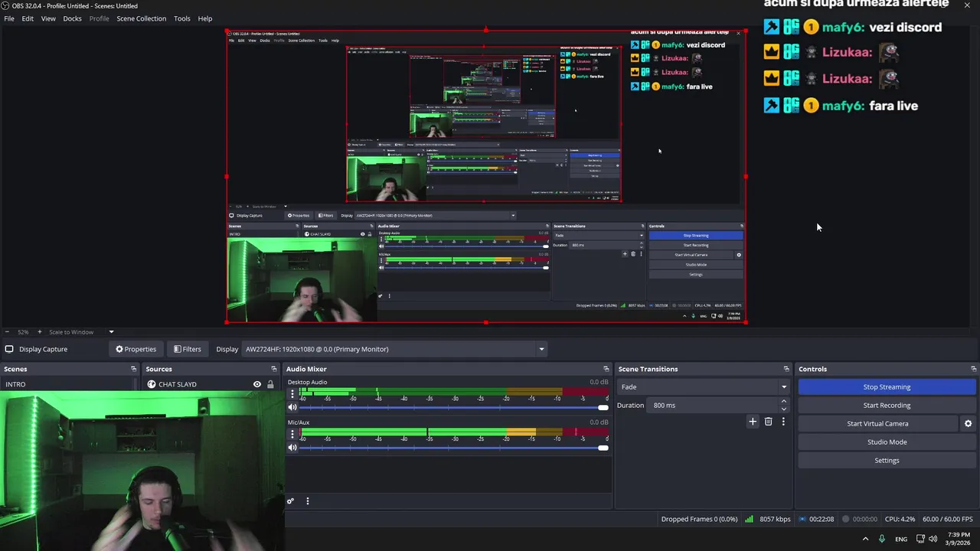Open the File menu

click(9, 18)
